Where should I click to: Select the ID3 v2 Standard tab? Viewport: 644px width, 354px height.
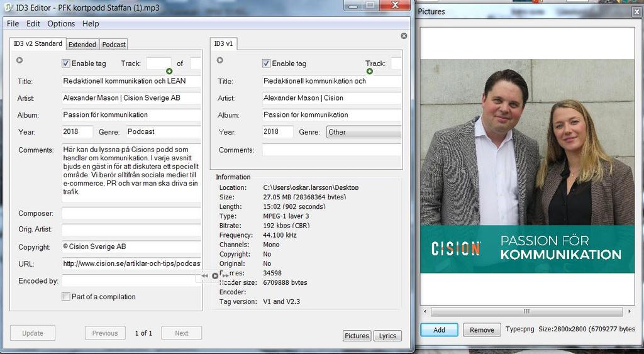point(38,43)
